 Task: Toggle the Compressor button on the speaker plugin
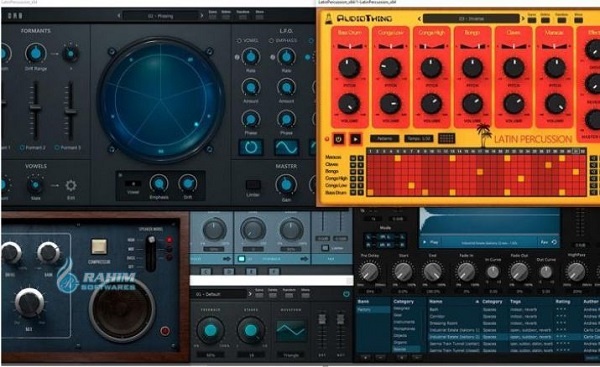click(99, 247)
